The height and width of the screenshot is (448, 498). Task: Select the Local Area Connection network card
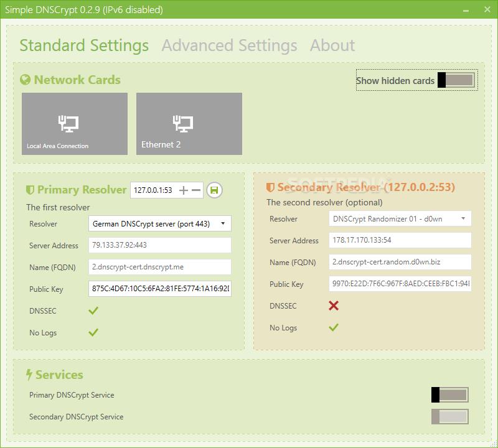pos(75,124)
